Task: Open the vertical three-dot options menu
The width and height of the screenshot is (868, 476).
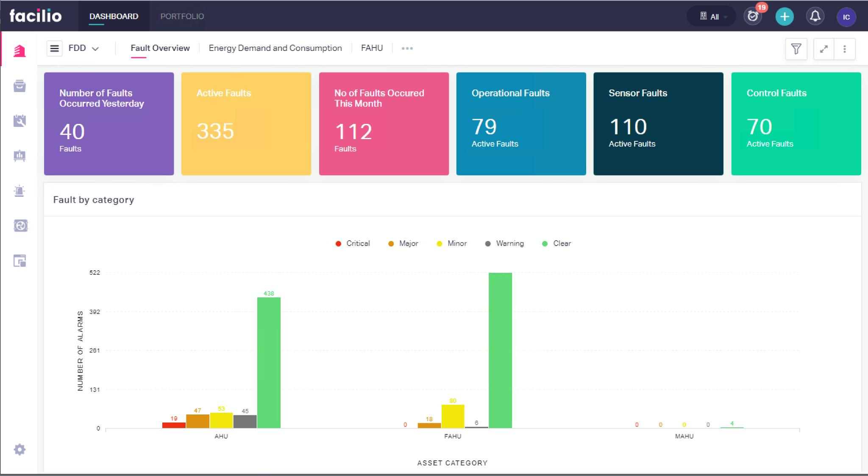Action: pos(844,49)
